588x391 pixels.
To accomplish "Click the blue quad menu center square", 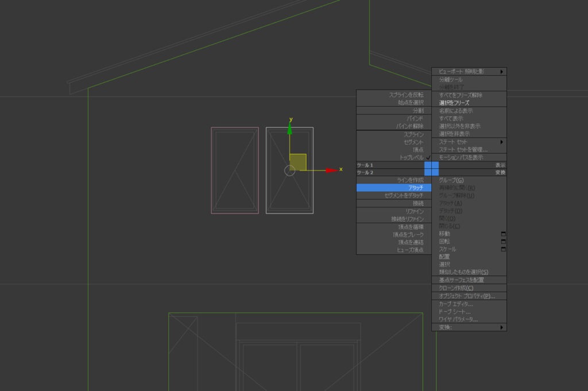I will [x=431, y=169].
